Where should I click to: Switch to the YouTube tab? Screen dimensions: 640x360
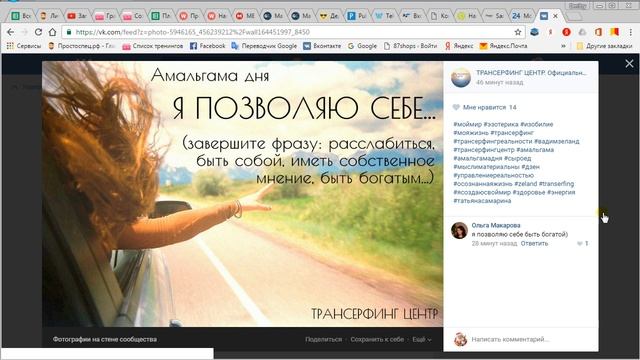[x=77, y=16]
